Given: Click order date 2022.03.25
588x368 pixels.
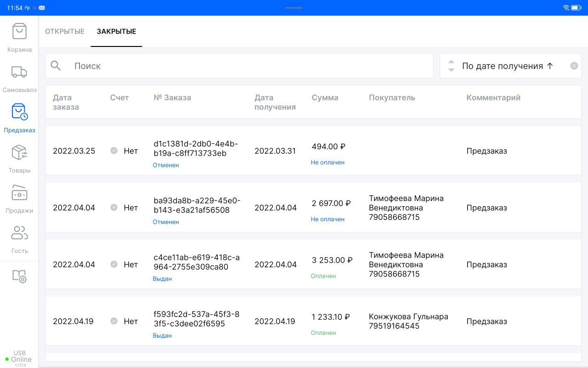Looking at the screenshot, I should point(74,151).
